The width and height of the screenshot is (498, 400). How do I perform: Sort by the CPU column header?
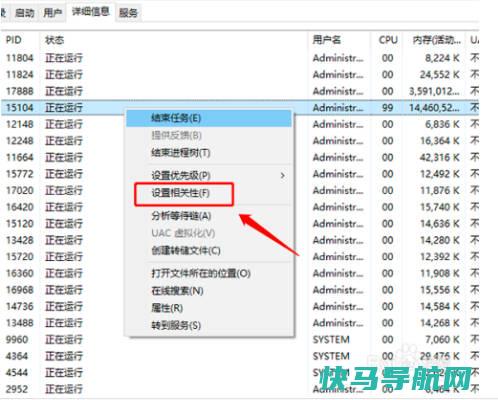[388, 40]
